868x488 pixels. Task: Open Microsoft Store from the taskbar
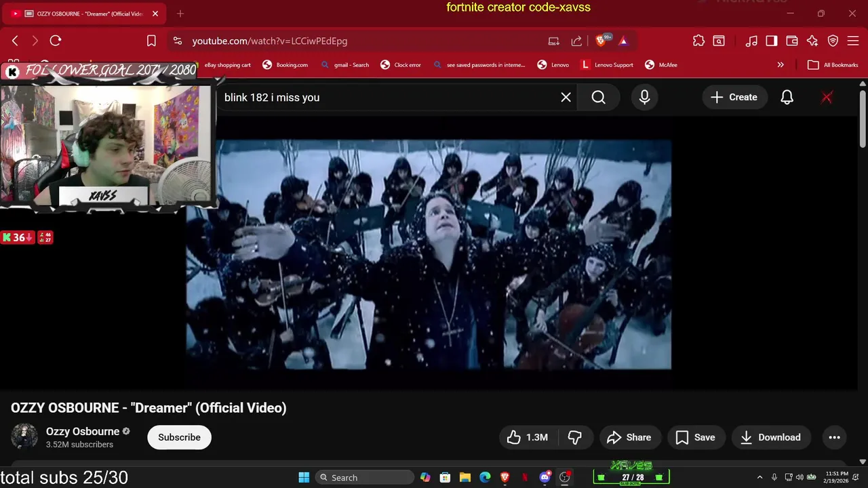[445, 477]
